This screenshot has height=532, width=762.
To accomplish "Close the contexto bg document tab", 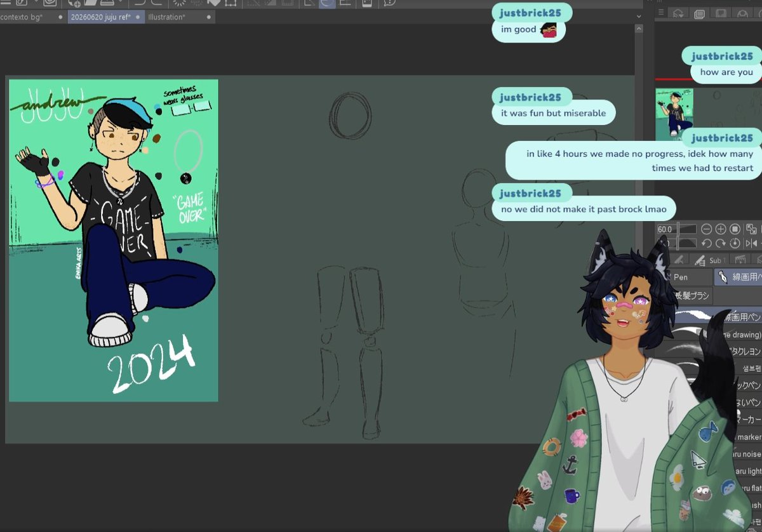I will click(x=60, y=17).
